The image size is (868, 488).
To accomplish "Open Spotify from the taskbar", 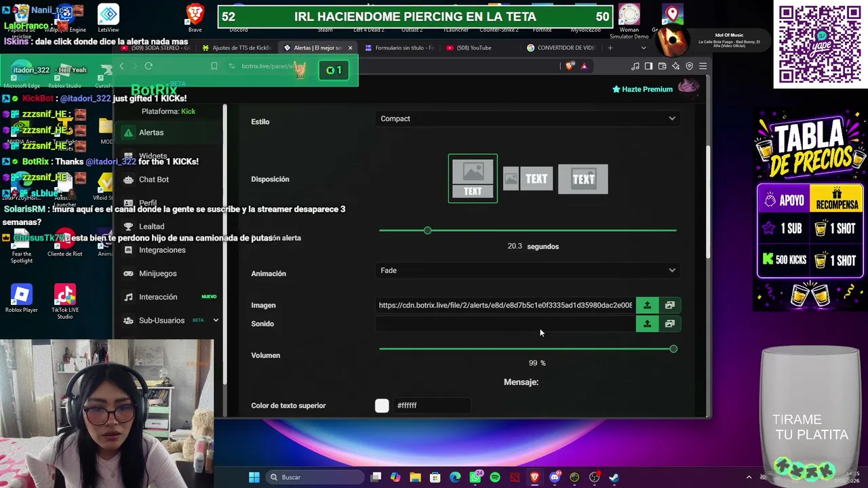I will (x=495, y=477).
